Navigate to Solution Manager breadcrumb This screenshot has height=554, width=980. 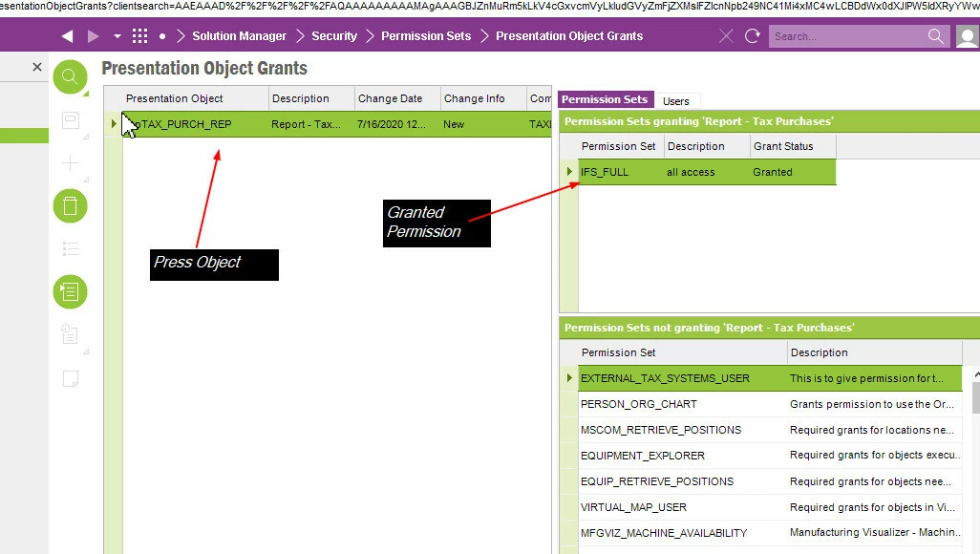239,36
